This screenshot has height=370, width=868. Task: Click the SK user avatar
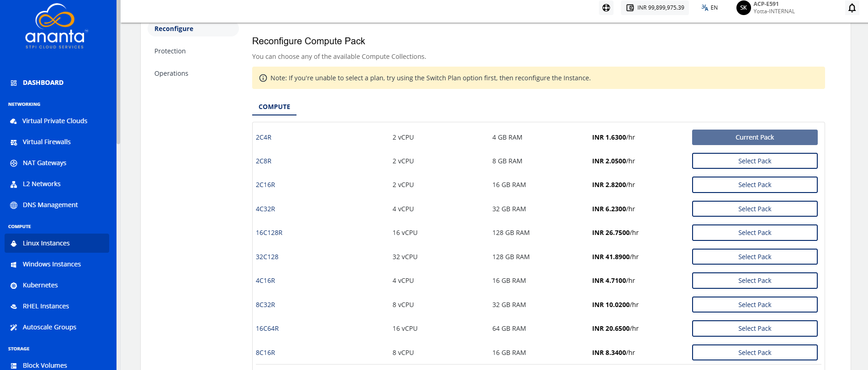[x=743, y=8]
